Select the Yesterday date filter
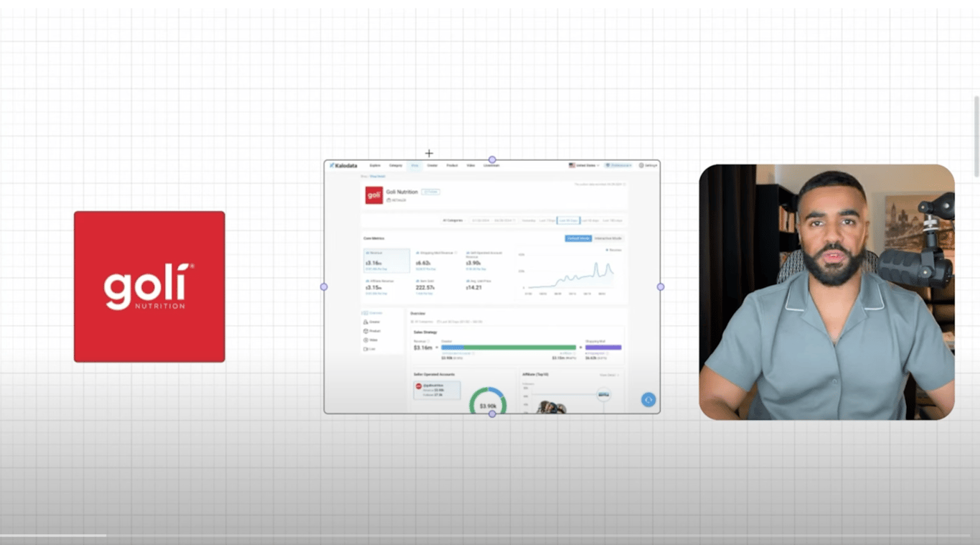The width and height of the screenshot is (980, 545). click(x=529, y=220)
